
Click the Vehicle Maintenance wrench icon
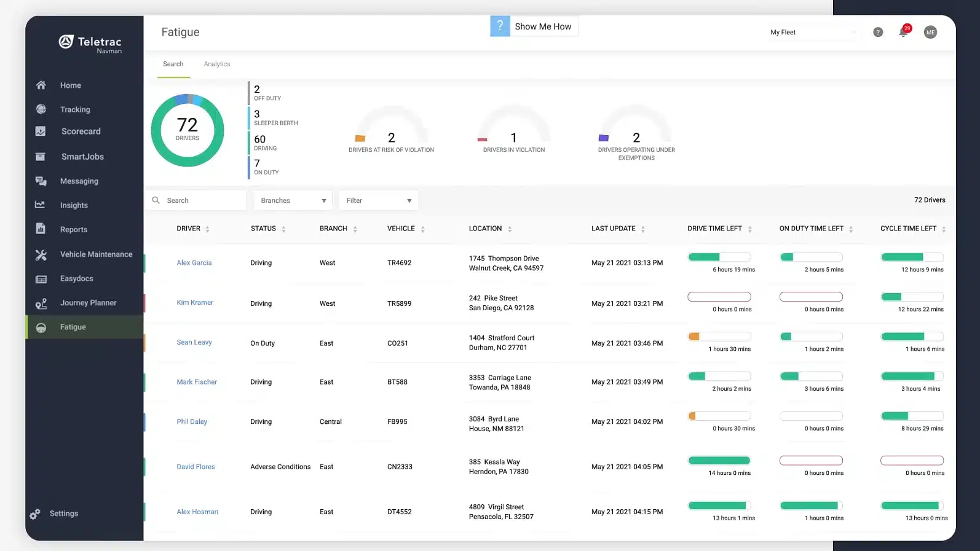click(x=41, y=254)
